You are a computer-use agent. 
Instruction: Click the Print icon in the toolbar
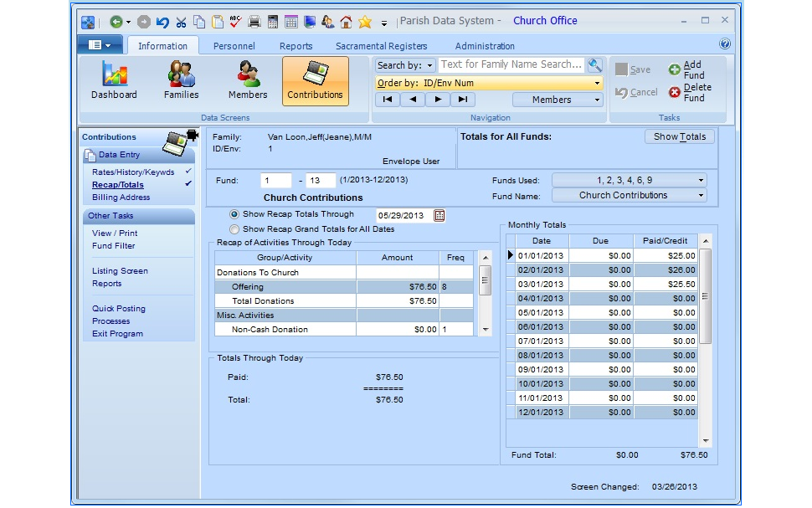coord(253,20)
